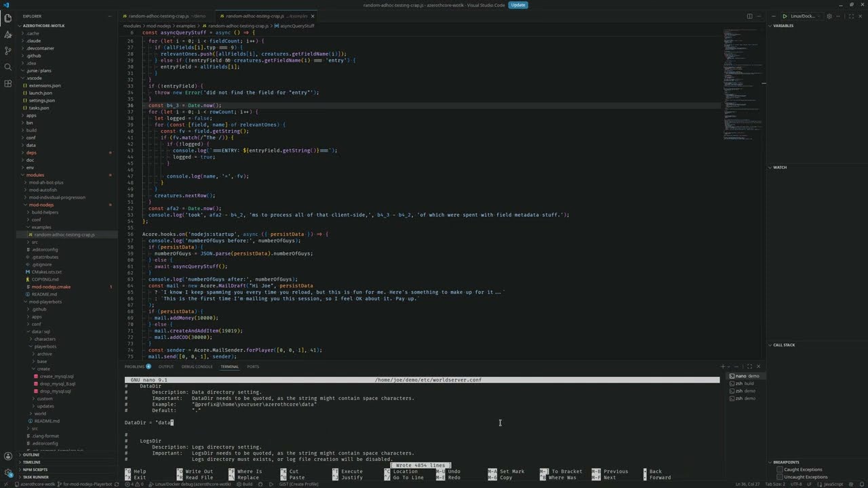Close the terminal panel
The image size is (868, 488).
coord(758,367)
